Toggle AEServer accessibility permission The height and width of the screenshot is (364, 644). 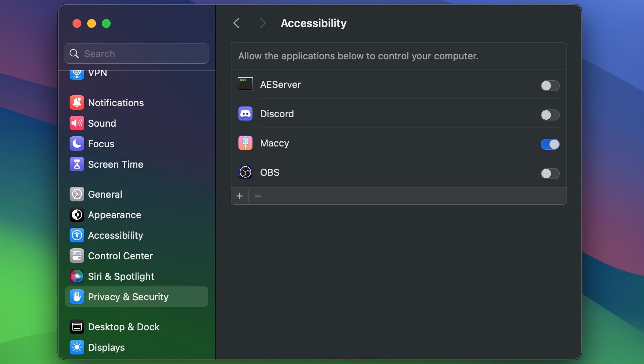click(550, 86)
